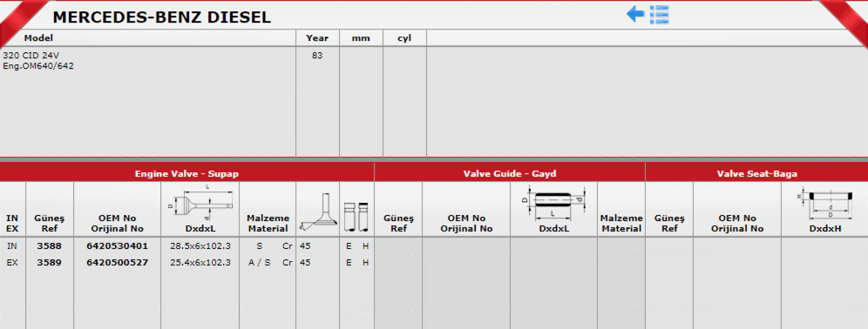Image resolution: width=868 pixels, height=329 pixels.
Task: Click DxdxH label under Valve Seat
Action: (824, 228)
